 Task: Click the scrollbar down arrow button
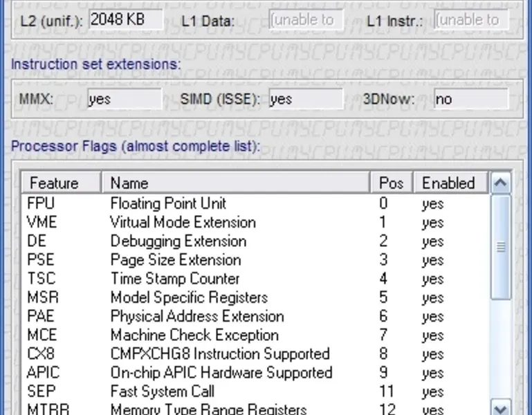(500, 408)
